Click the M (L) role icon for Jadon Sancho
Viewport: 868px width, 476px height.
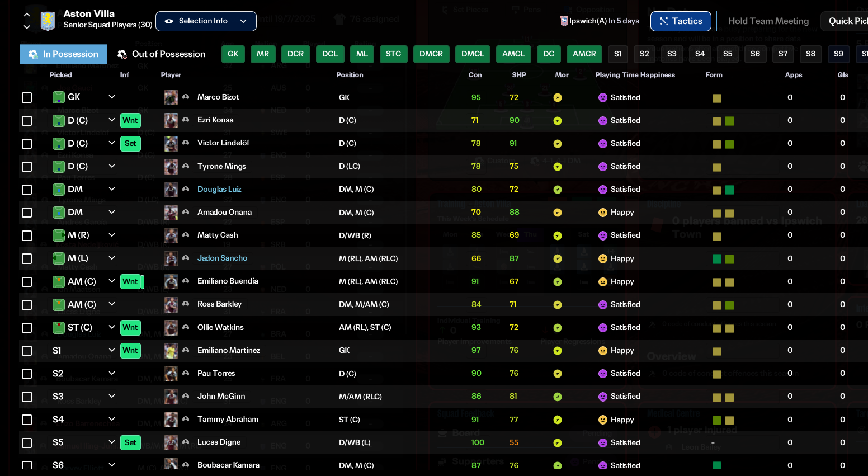(59, 258)
